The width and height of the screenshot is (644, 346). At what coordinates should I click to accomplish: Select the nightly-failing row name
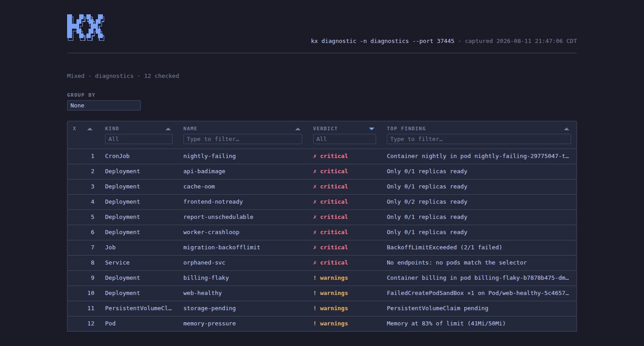(x=209, y=156)
